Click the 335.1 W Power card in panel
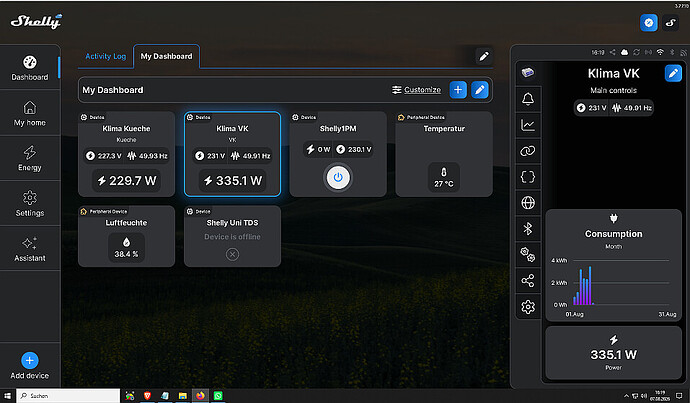690x403 pixels. coord(613,352)
